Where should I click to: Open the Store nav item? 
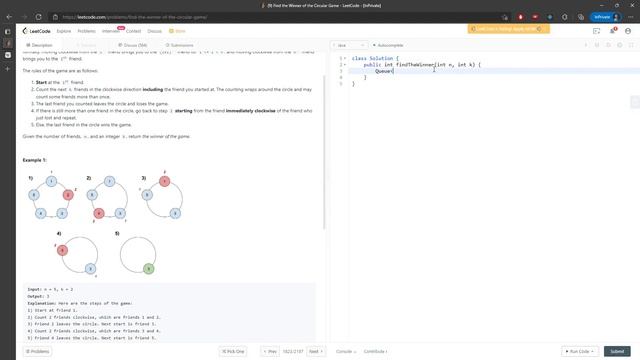point(177,31)
